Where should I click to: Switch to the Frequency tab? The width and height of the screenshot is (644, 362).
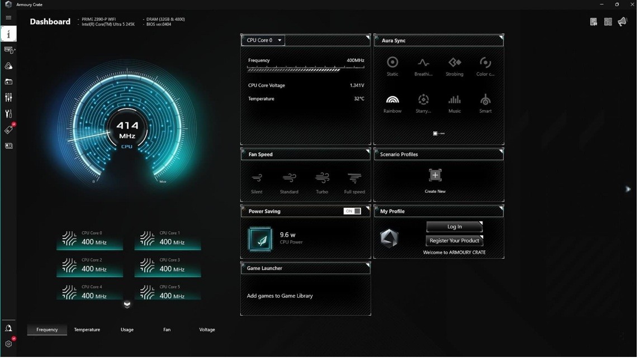pyautogui.click(x=47, y=330)
